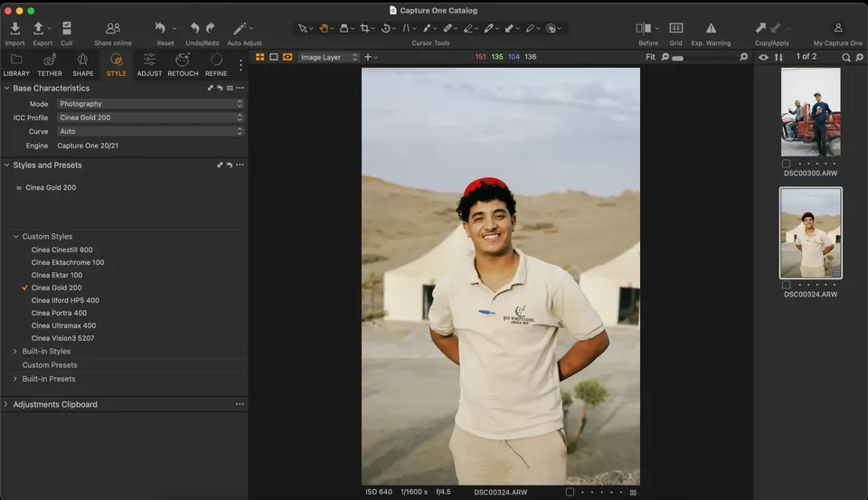Select the DSC00300.ARW thumbnail

click(x=810, y=112)
